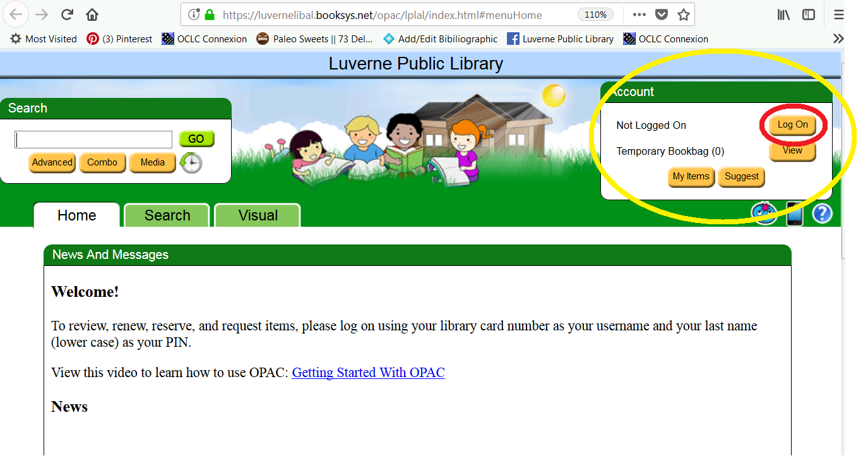868x463 pixels.
Task: Go to the browser home page
Action: click(92, 14)
